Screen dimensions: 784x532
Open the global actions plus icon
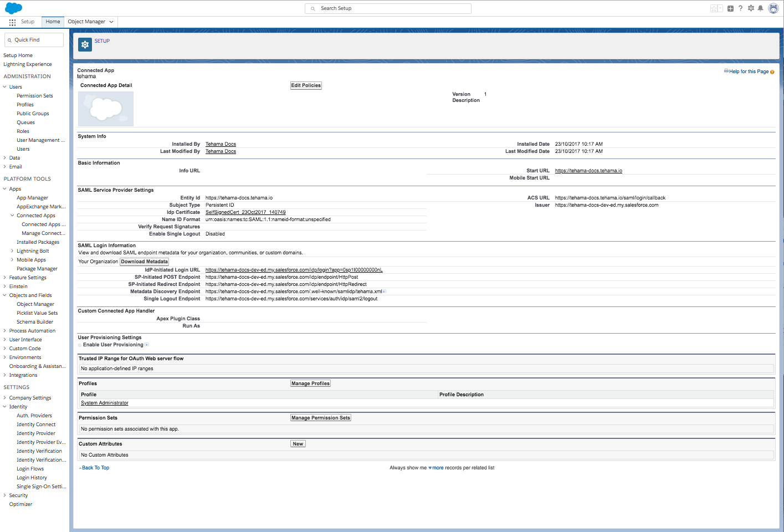tap(730, 8)
